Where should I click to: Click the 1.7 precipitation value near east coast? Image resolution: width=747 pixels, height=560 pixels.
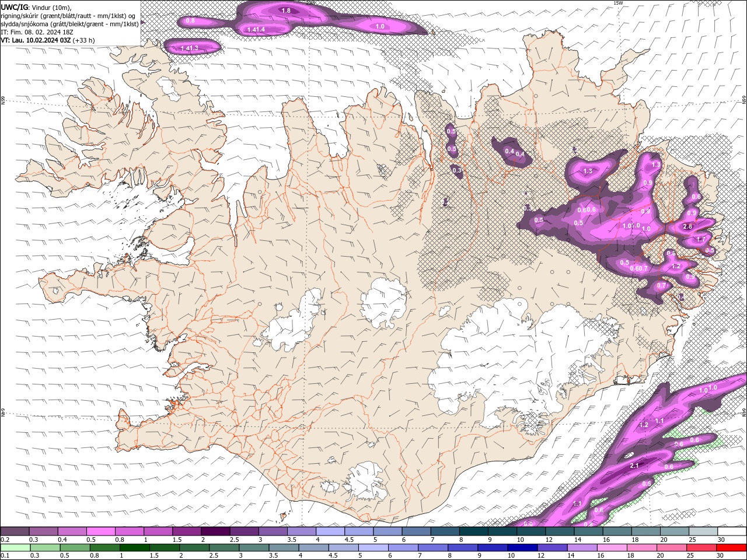pos(700,239)
